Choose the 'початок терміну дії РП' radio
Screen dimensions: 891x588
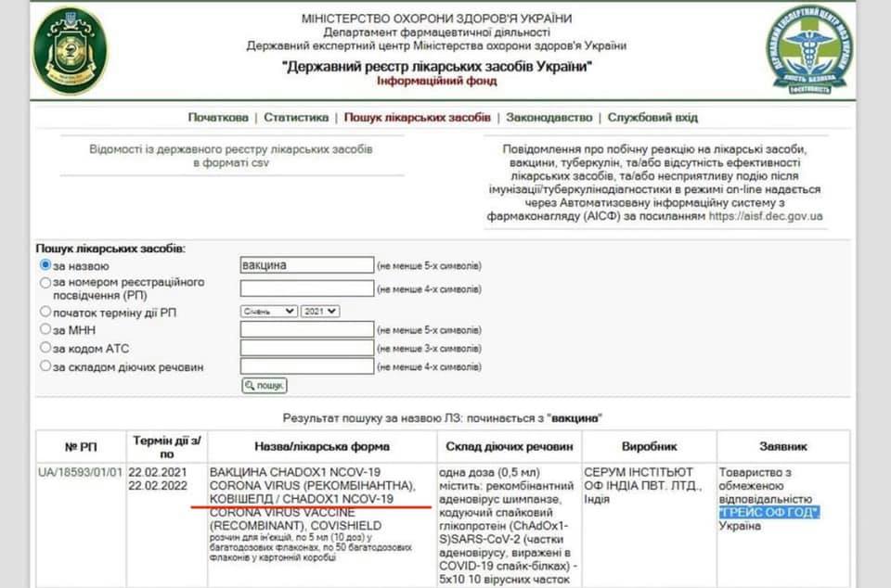(45, 312)
